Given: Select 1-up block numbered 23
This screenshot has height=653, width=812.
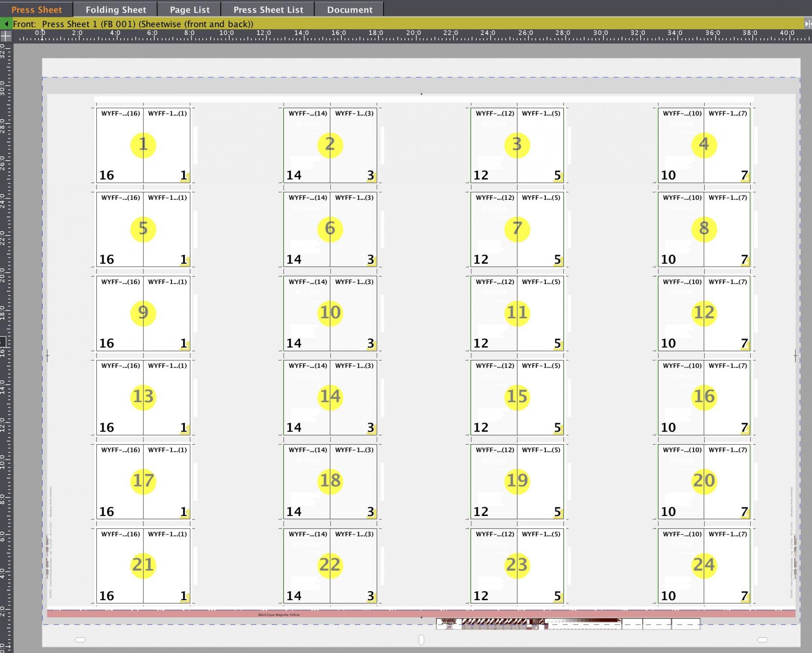Looking at the screenshot, I should click(x=517, y=566).
